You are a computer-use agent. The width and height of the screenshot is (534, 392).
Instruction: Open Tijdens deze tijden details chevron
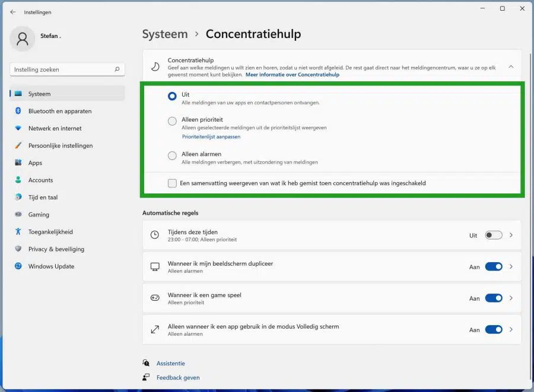511,235
